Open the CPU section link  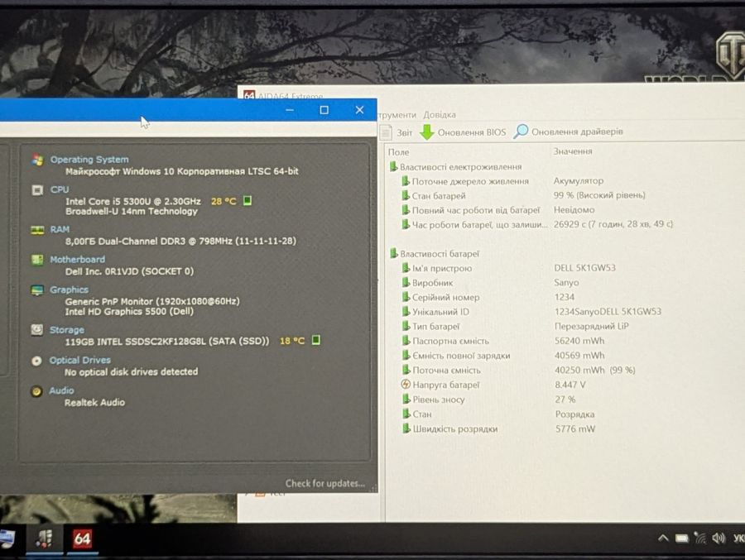pos(60,189)
